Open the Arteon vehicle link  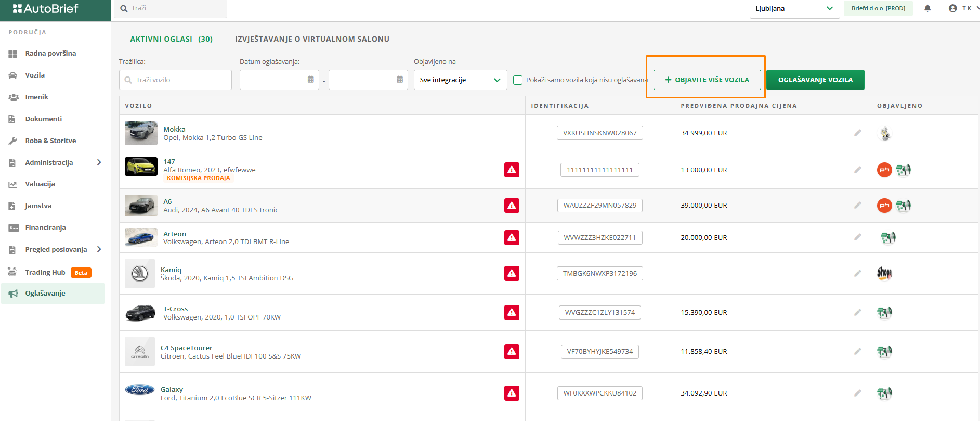point(175,234)
